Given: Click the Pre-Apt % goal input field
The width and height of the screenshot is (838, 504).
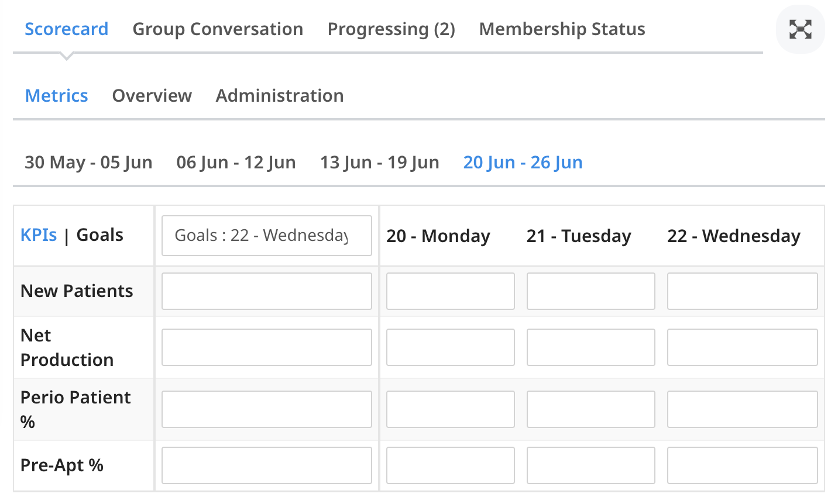Looking at the screenshot, I should tap(267, 465).
